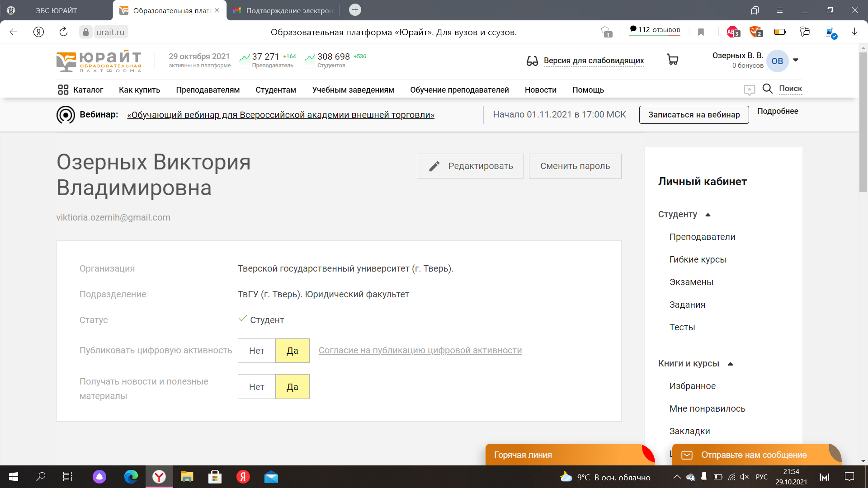Open the Как купить menu item
The image size is (868, 488).
[139, 90]
